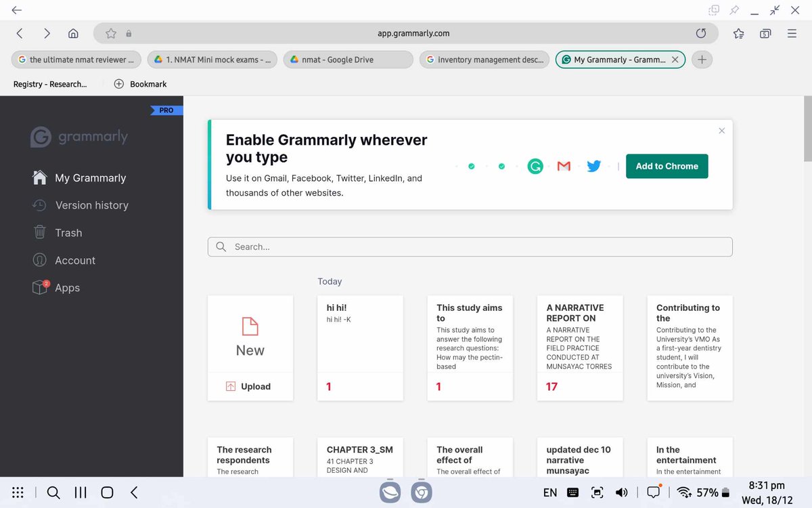Open a new browser tab with plus button
Screen dimensions: 812x508
[702, 60]
